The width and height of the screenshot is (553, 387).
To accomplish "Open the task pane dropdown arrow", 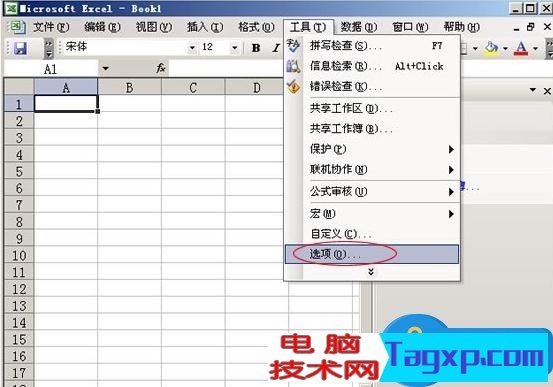I will click(533, 90).
